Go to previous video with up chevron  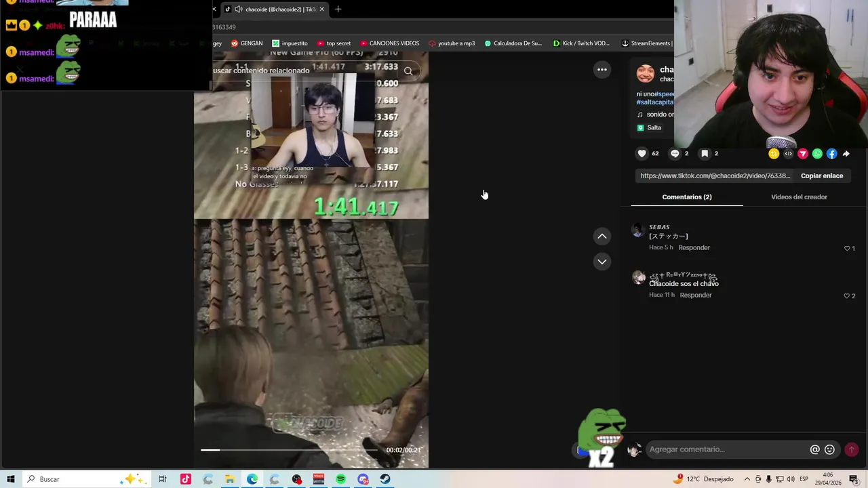pyautogui.click(x=601, y=236)
